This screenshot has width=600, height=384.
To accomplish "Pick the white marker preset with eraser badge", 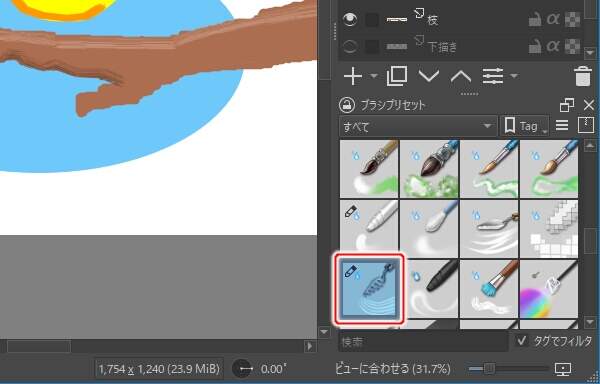I will [x=369, y=229].
